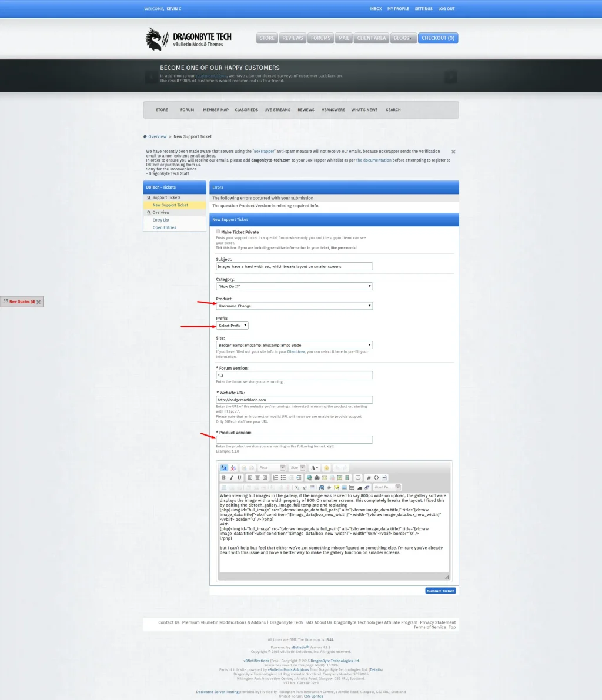Open CLASSIFIEDS in the navbar

click(246, 110)
